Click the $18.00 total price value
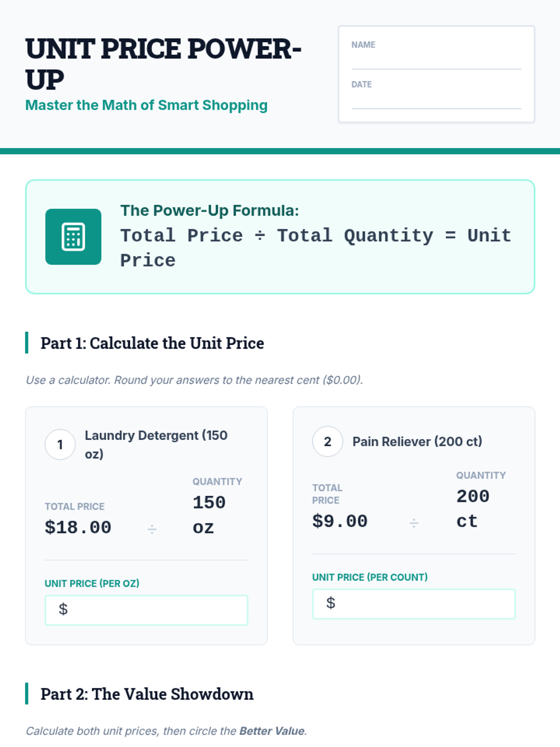 click(78, 528)
